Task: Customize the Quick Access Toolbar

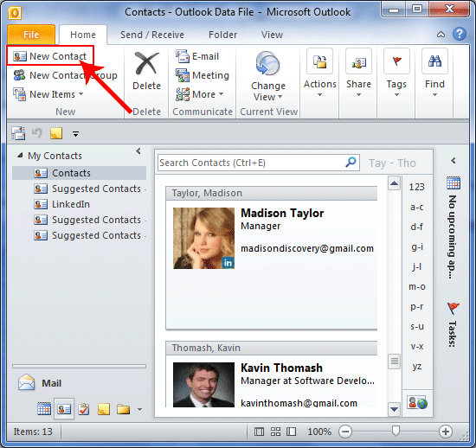Action: click(75, 133)
